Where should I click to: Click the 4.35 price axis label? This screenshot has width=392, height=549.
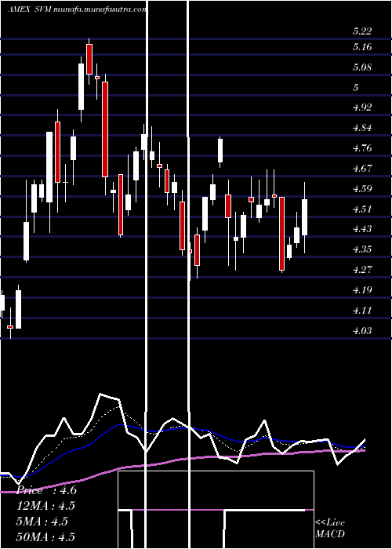(x=362, y=249)
